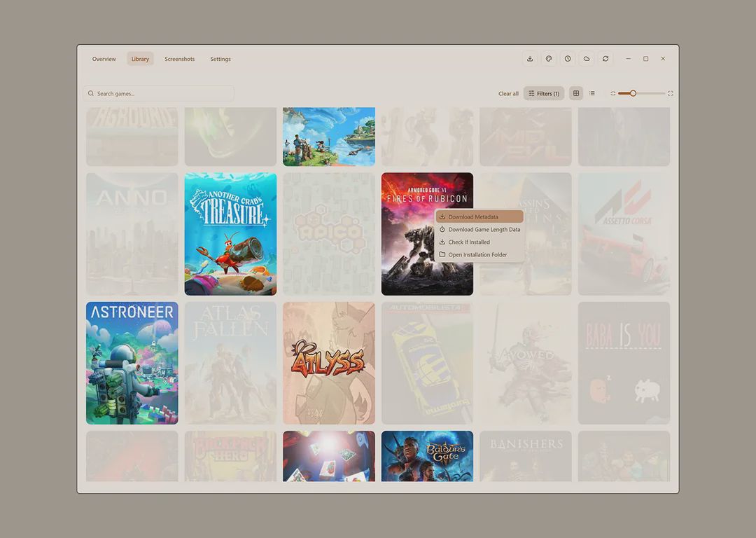This screenshot has height=538, width=756.
Task: Click the small cover size icon beside the slider
Action: (612, 93)
